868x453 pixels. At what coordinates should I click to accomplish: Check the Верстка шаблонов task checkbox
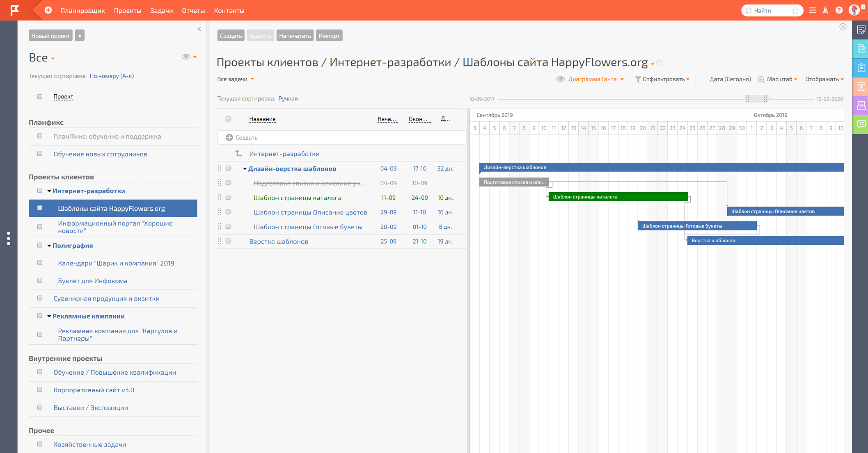[228, 241]
